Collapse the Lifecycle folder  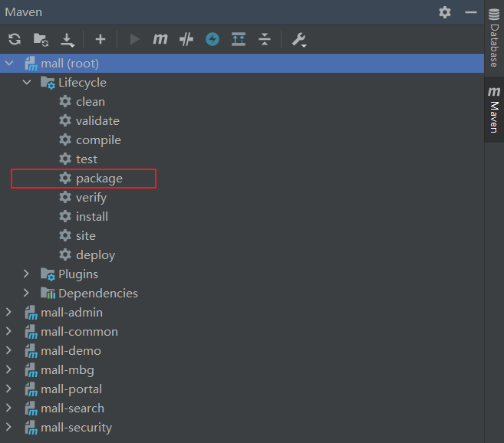click(x=27, y=82)
